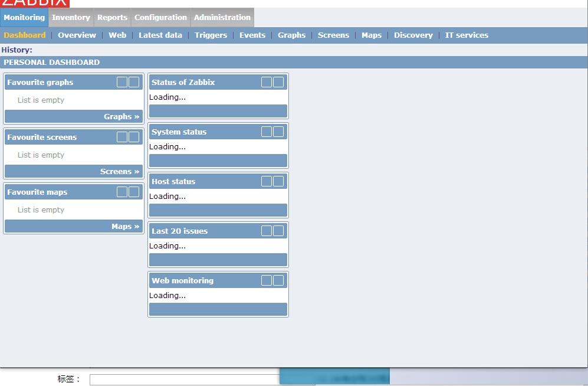Open the Web submenu item
This screenshot has width=588, height=386.
pos(117,35)
